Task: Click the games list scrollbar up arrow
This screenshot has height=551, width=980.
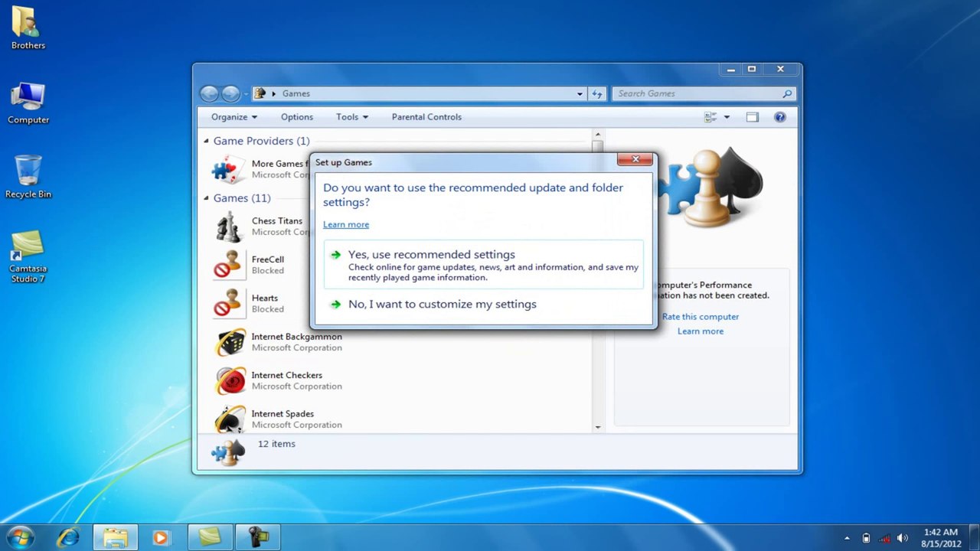Action: (598, 135)
